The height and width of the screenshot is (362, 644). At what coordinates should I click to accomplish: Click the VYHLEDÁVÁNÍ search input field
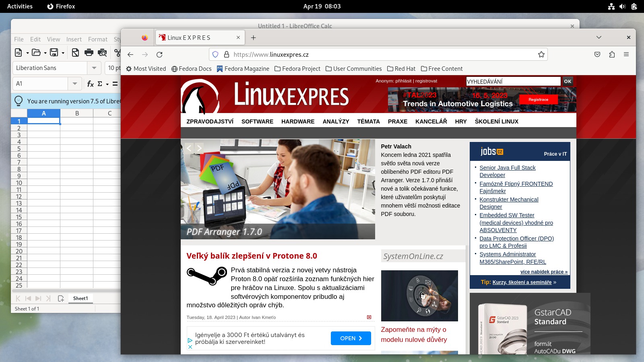[513, 81]
